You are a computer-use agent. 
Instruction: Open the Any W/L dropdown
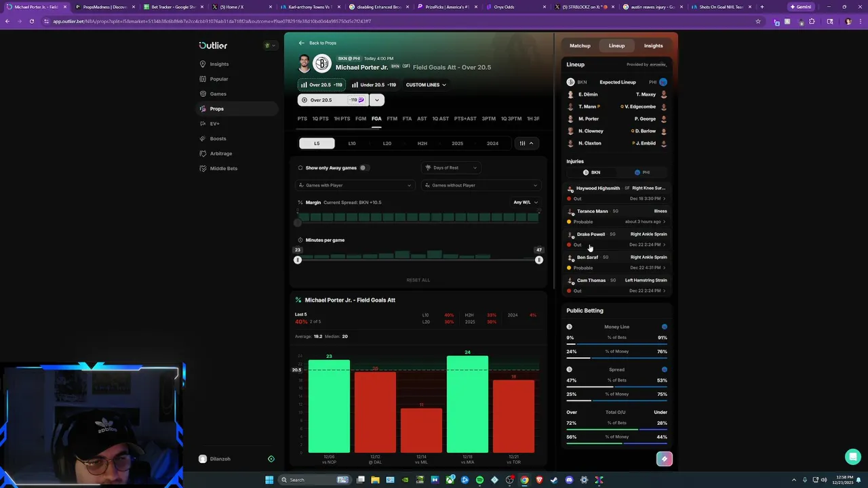pyautogui.click(x=526, y=202)
